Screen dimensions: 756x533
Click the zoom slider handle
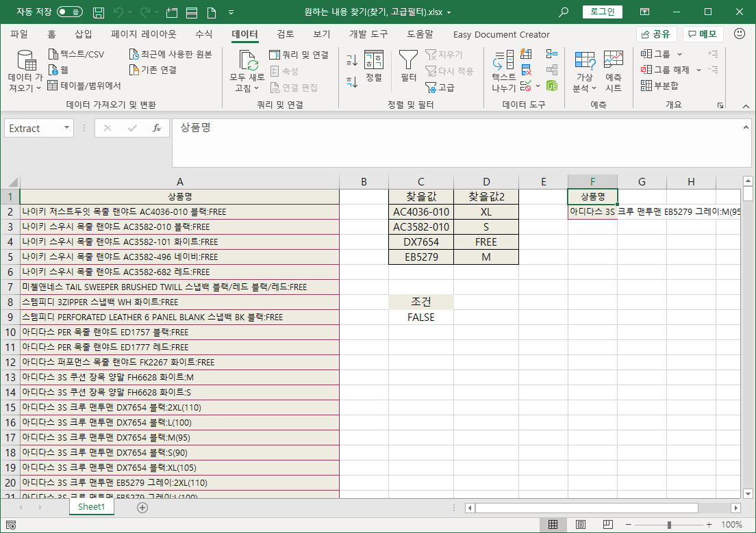tap(669, 525)
